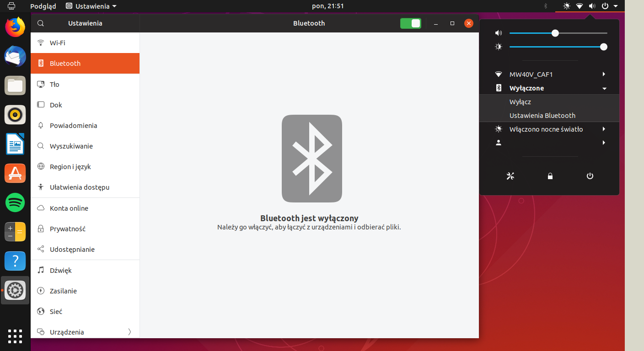Open the Files manager in dock
This screenshot has height=351, width=644.
click(x=15, y=85)
